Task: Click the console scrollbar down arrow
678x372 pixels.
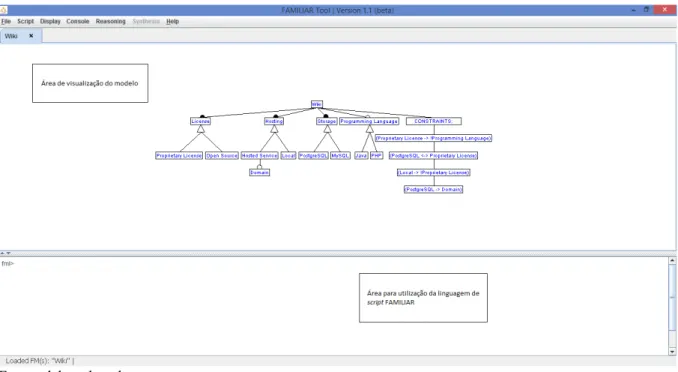Action: (x=672, y=352)
